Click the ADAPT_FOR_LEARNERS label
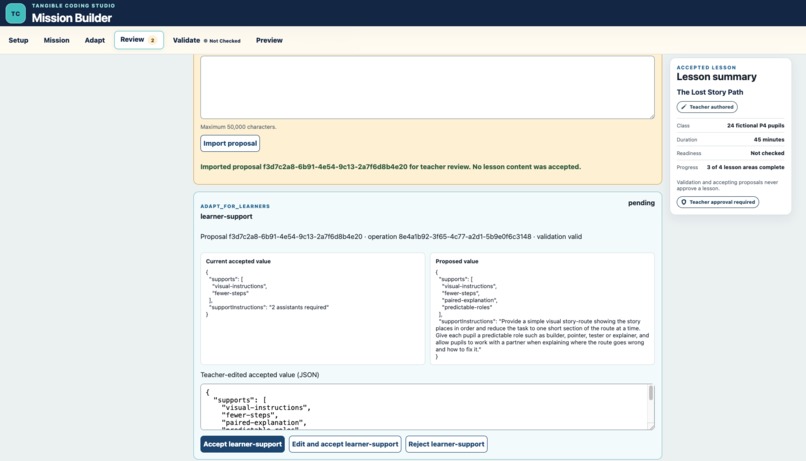This screenshot has width=806, height=461. 235,206
